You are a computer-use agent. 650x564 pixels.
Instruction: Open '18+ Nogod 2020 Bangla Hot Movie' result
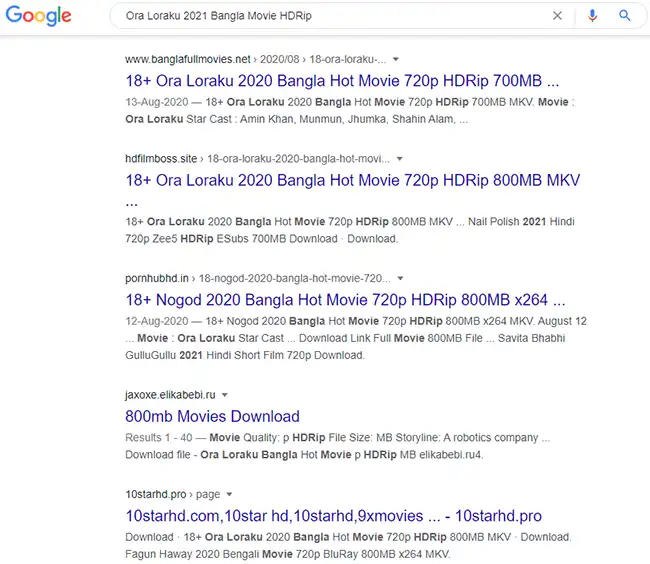point(345,300)
